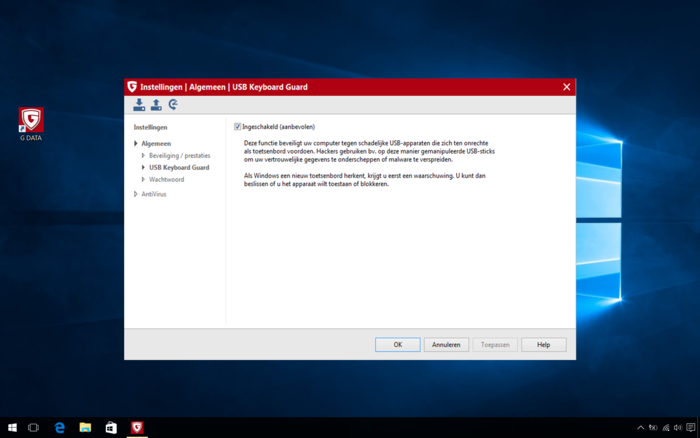
Task: Select Wachtwoord in the settings tree
Action: (166, 180)
